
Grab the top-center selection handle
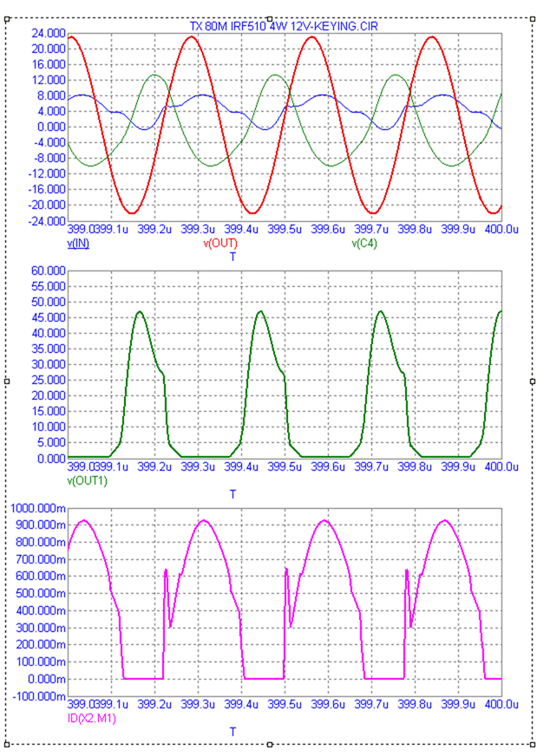coord(270,18)
